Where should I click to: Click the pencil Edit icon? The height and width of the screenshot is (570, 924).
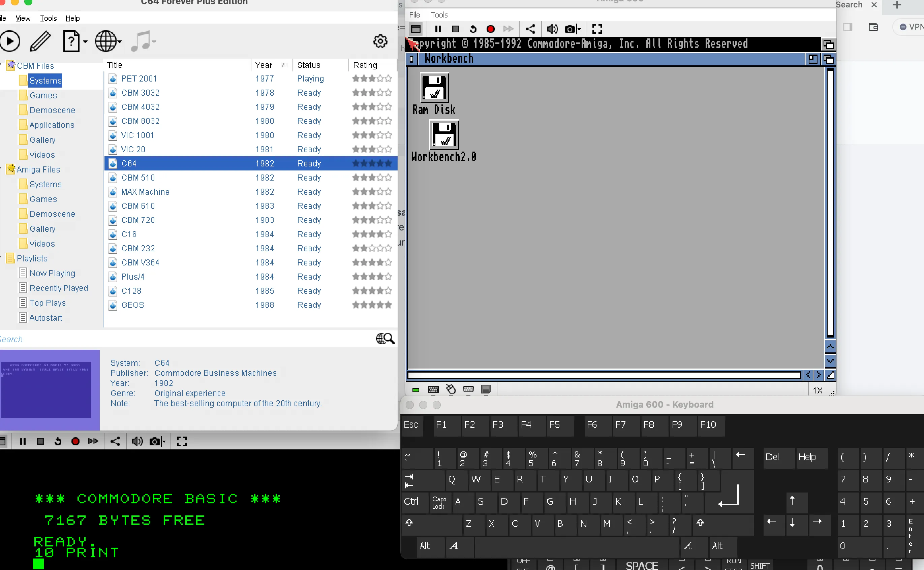click(x=40, y=41)
